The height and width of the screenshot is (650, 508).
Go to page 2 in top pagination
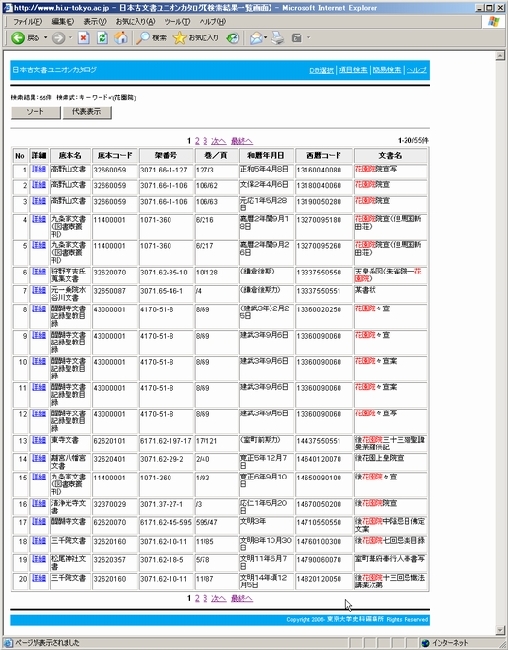[x=197, y=141]
